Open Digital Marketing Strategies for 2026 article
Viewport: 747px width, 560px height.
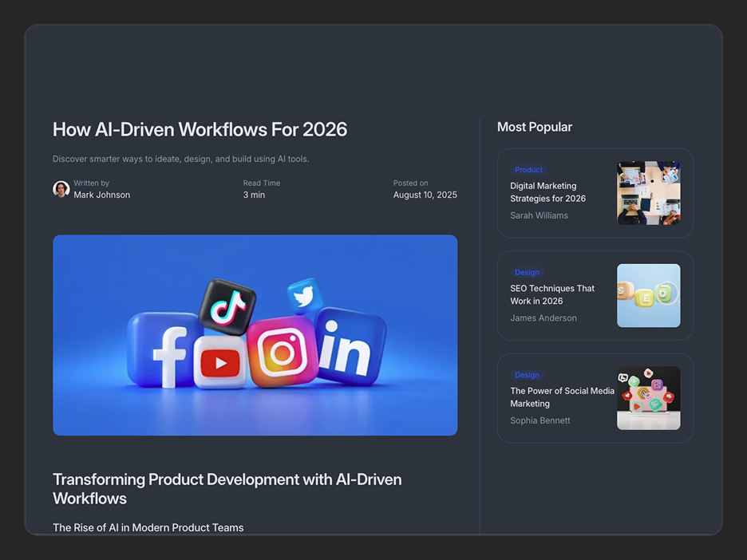(547, 192)
